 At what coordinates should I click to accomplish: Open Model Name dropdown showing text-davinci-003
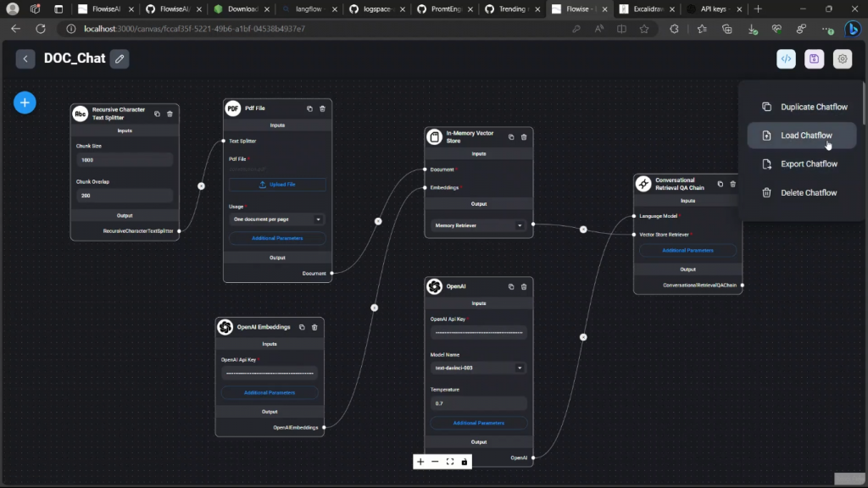478,368
